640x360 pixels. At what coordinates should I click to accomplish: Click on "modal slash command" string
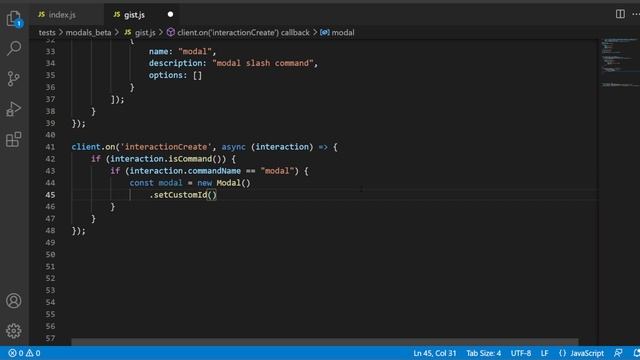262,63
